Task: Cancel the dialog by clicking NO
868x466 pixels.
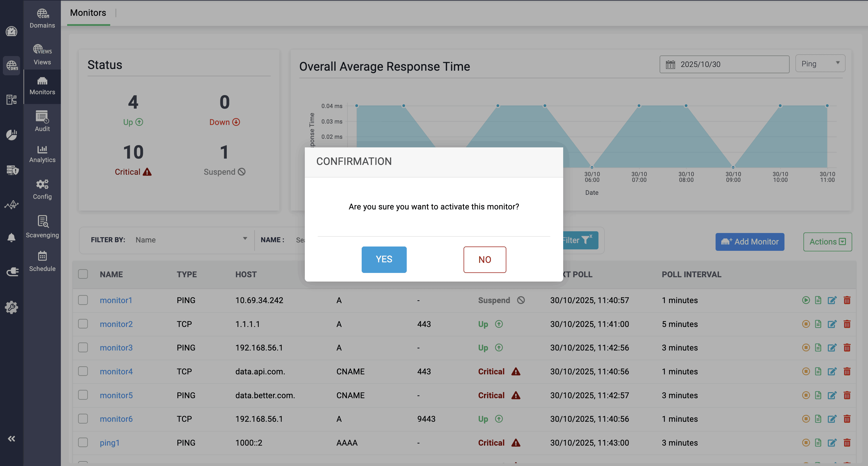Action: pos(484,259)
